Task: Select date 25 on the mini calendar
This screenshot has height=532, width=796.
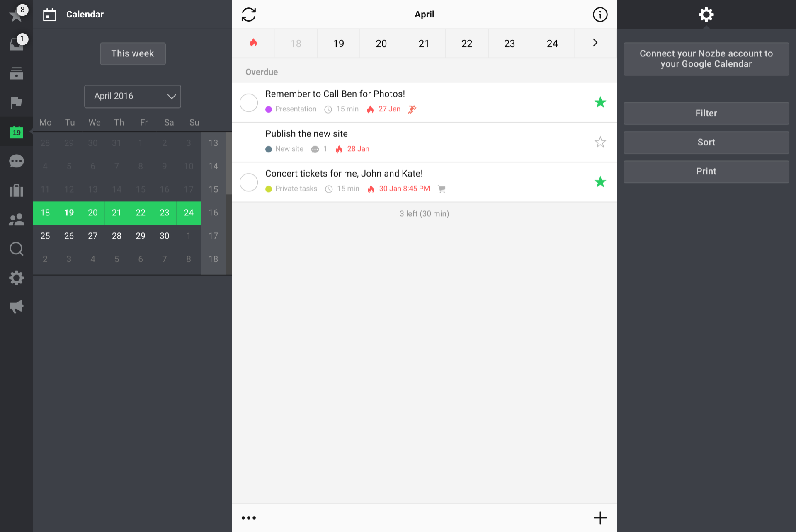Action: pyautogui.click(x=45, y=236)
